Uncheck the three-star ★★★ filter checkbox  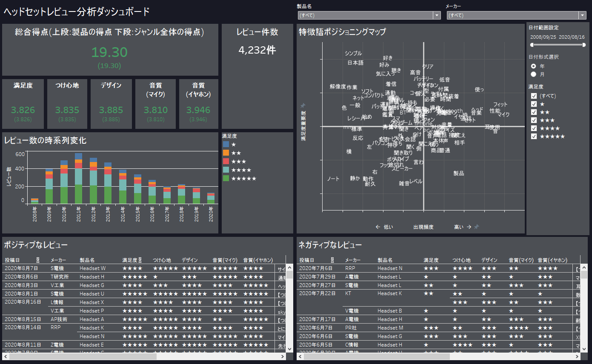pos(534,120)
